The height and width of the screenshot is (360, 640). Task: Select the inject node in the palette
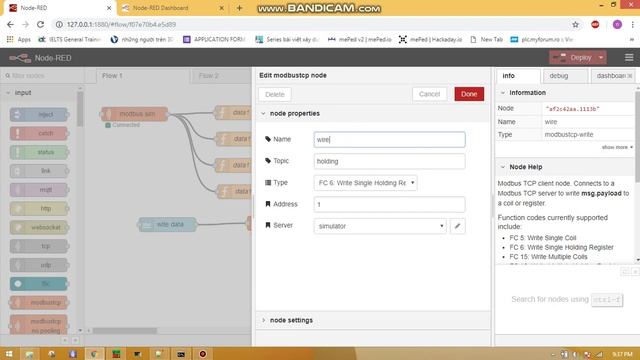point(39,115)
